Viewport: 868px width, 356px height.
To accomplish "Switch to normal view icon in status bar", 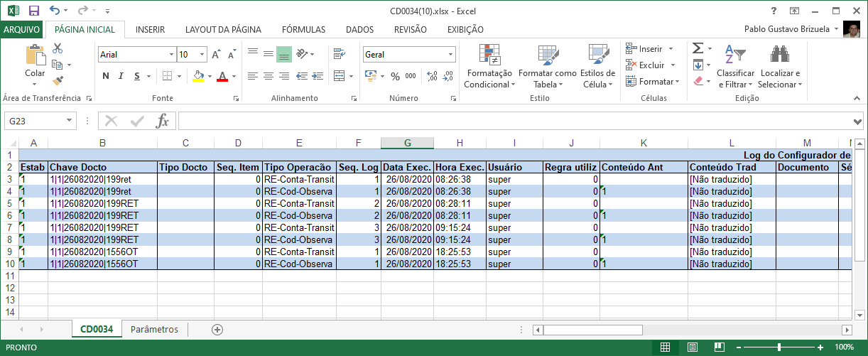I will pos(665,347).
